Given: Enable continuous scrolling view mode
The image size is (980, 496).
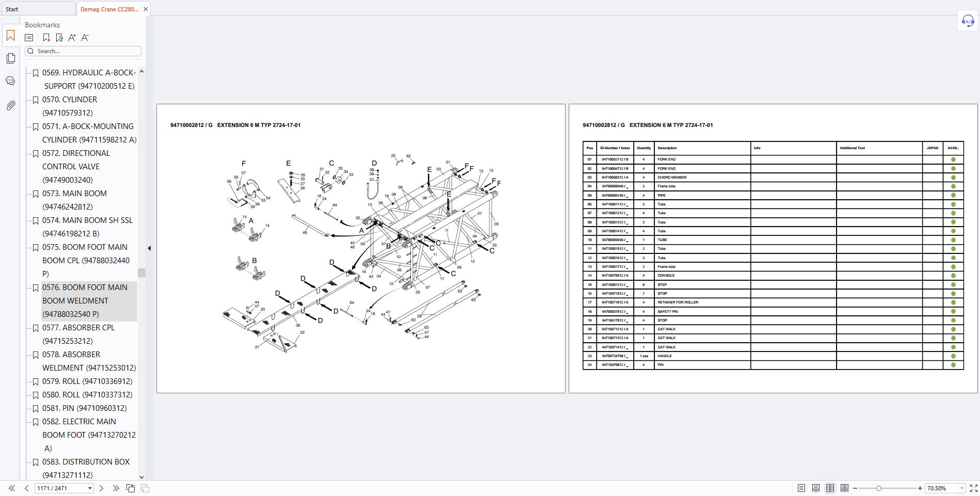Looking at the screenshot, I should (816, 488).
